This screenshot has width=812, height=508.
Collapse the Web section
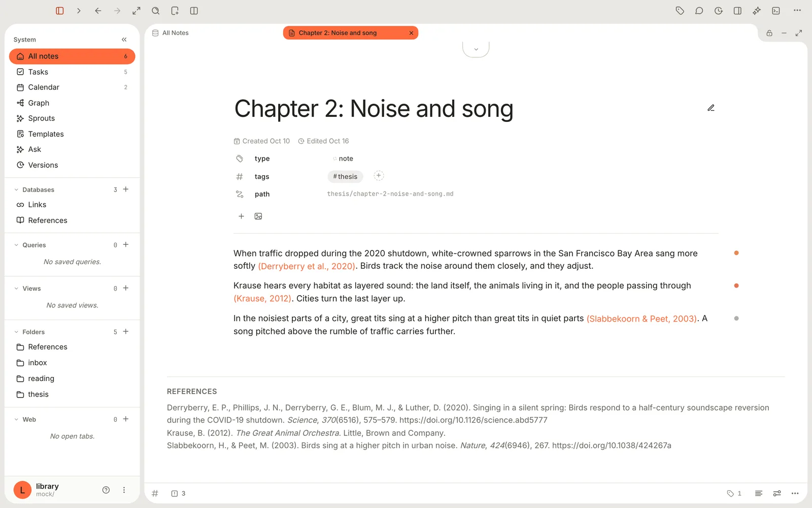[x=16, y=420]
